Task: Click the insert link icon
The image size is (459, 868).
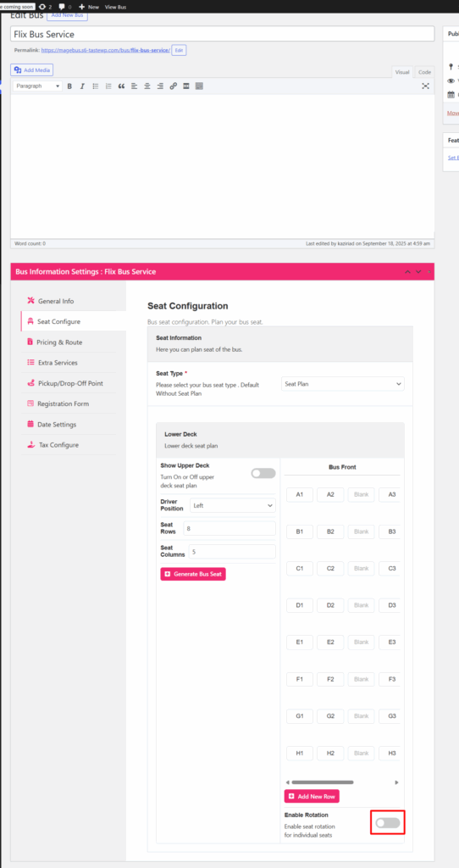Action: [x=173, y=86]
